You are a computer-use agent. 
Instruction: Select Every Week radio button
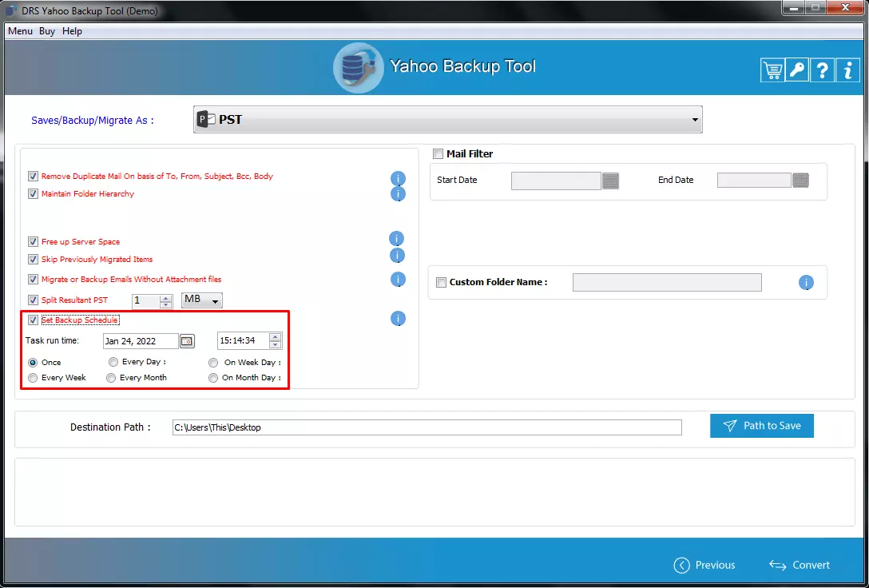coord(33,378)
